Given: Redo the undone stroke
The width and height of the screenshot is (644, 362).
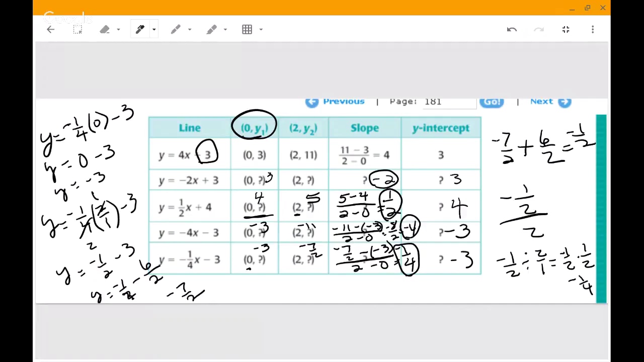Looking at the screenshot, I should coord(539,30).
